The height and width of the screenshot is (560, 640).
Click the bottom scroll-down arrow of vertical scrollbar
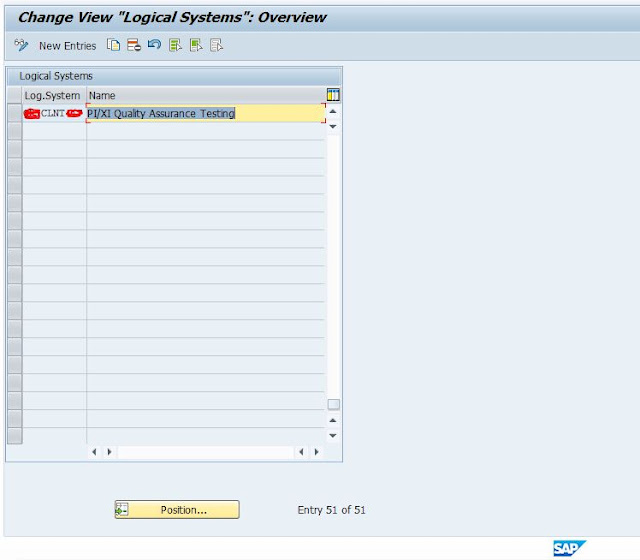point(333,436)
